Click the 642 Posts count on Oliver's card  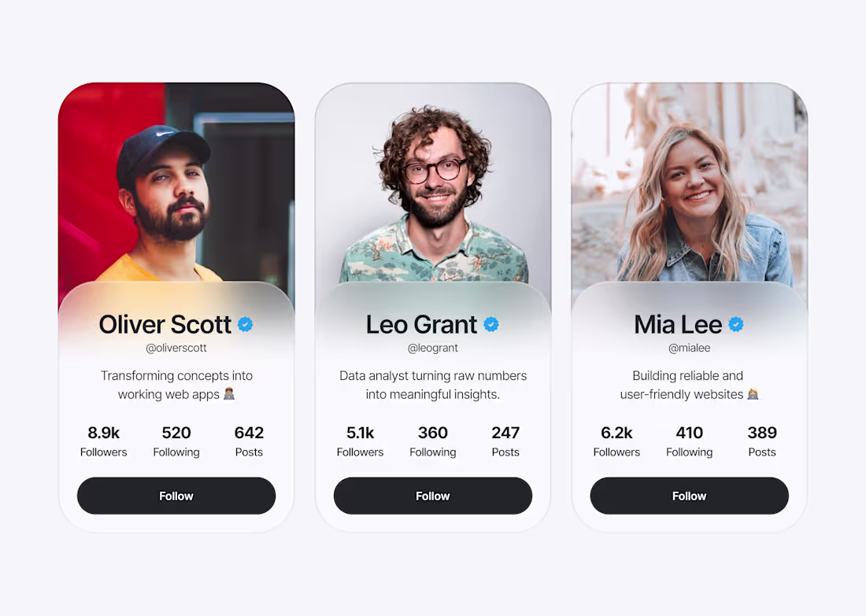pyautogui.click(x=249, y=441)
